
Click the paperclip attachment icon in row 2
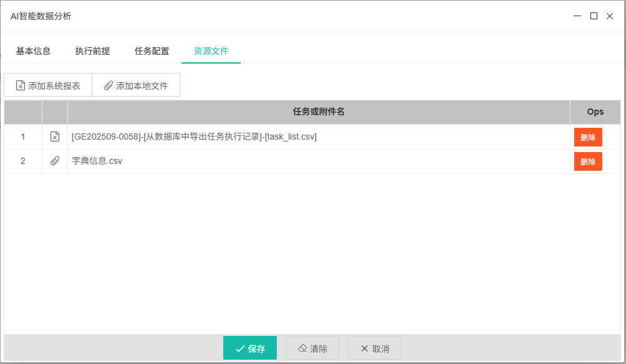pos(55,161)
